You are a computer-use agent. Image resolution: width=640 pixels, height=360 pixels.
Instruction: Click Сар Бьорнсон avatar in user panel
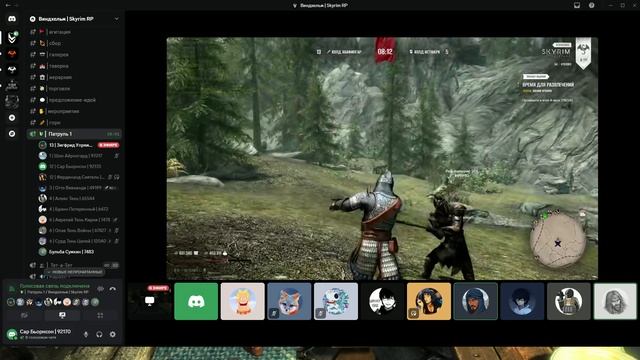[x=12, y=334]
